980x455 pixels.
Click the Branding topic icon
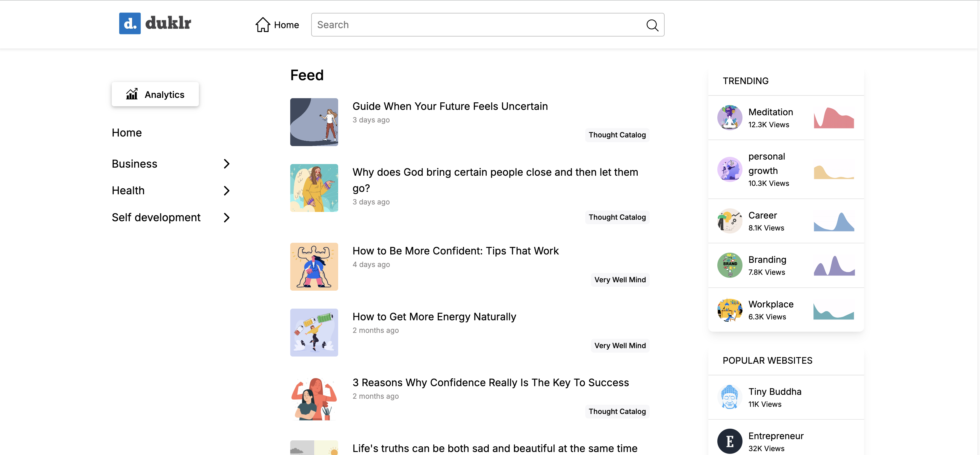coord(729,265)
